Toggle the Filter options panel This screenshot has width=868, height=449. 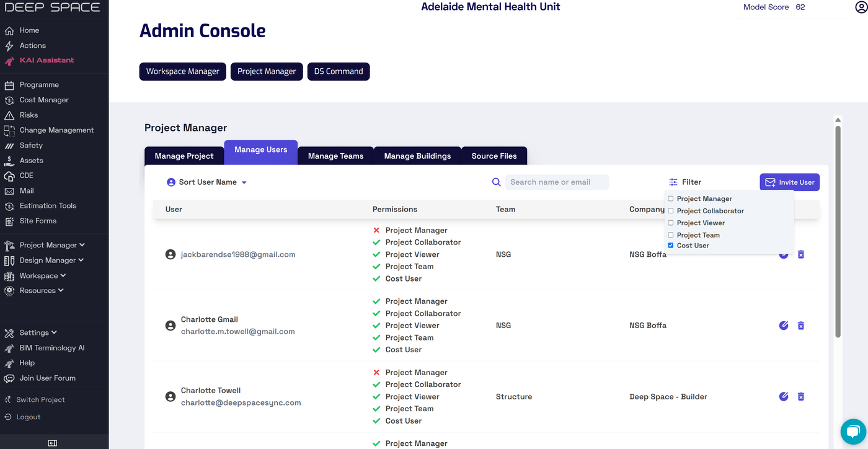tap(685, 182)
